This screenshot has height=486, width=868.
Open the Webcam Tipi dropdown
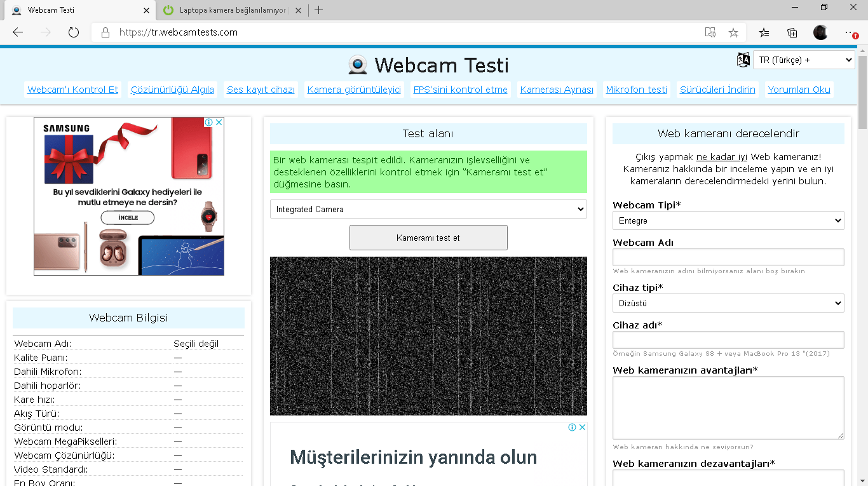[728, 220]
